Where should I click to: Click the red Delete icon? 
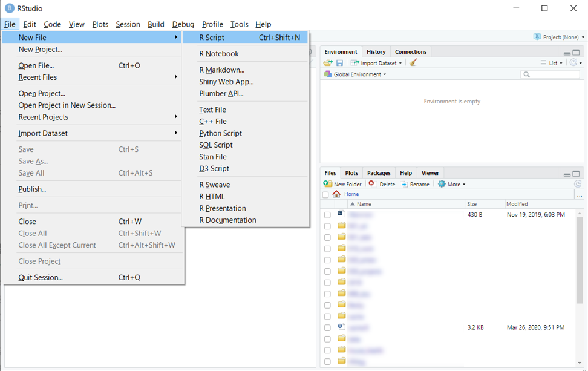[371, 183]
